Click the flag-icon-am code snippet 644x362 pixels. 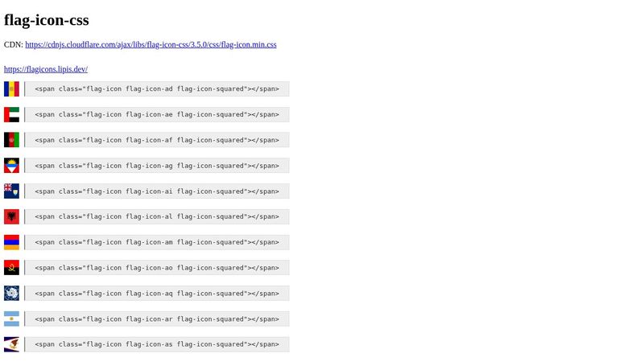157,242
